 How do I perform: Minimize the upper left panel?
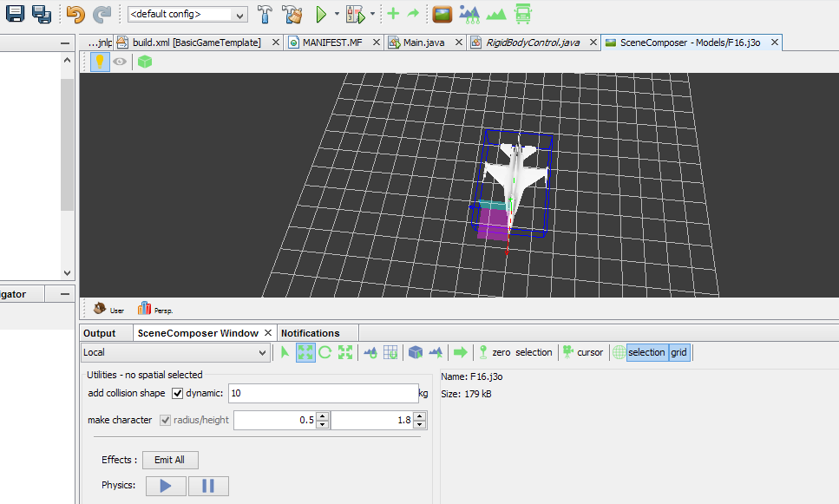[65, 43]
